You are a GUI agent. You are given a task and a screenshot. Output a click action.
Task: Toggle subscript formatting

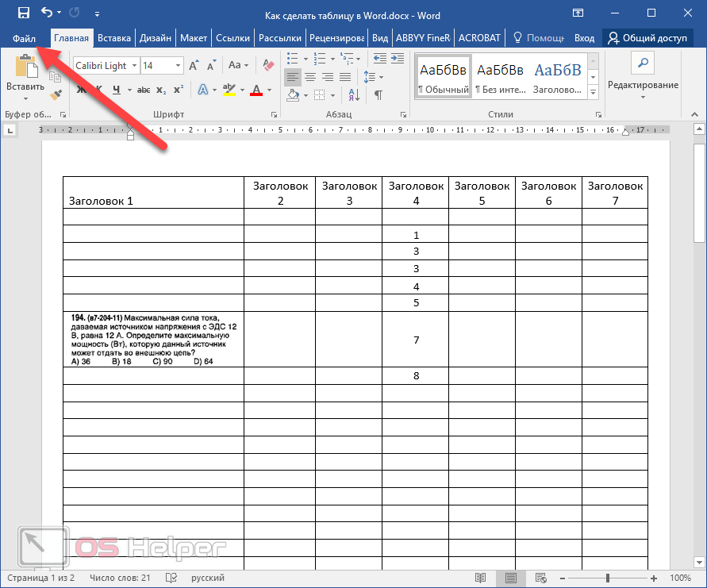click(161, 90)
